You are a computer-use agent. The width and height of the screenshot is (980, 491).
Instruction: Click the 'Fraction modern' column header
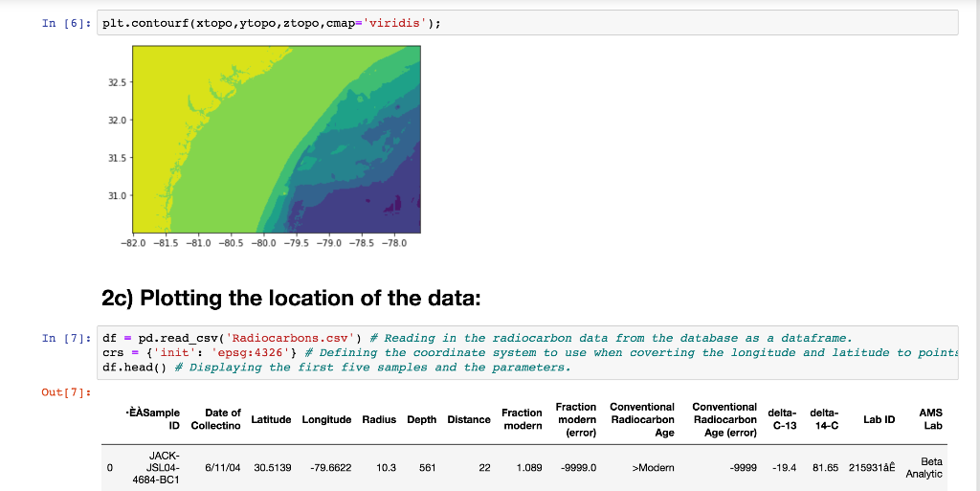(x=522, y=419)
